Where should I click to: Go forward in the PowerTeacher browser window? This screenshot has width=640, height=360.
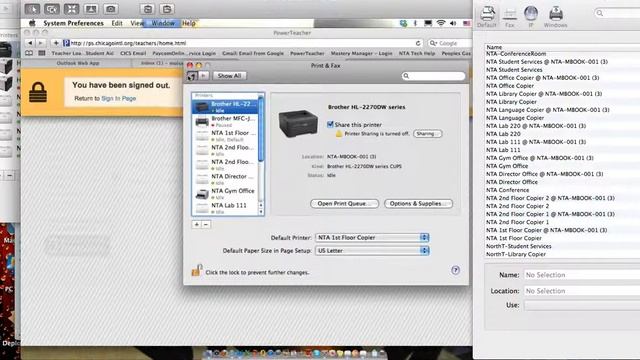tap(40, 43)
